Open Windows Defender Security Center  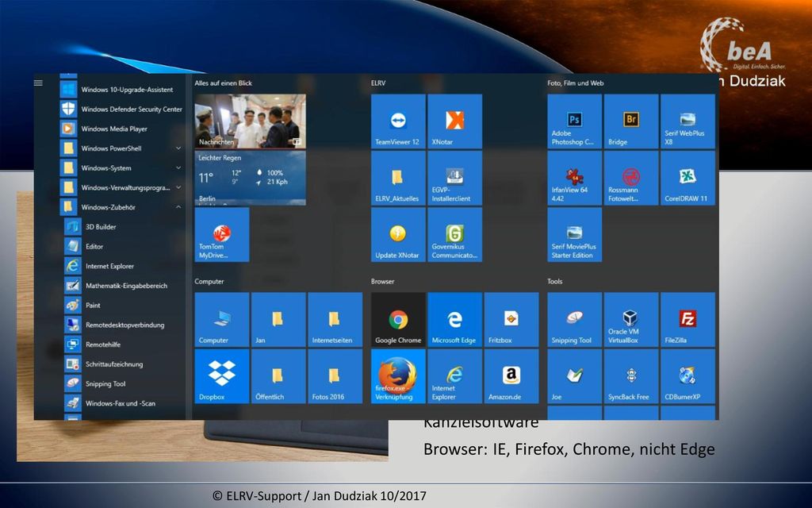click(x=122, y=110)
